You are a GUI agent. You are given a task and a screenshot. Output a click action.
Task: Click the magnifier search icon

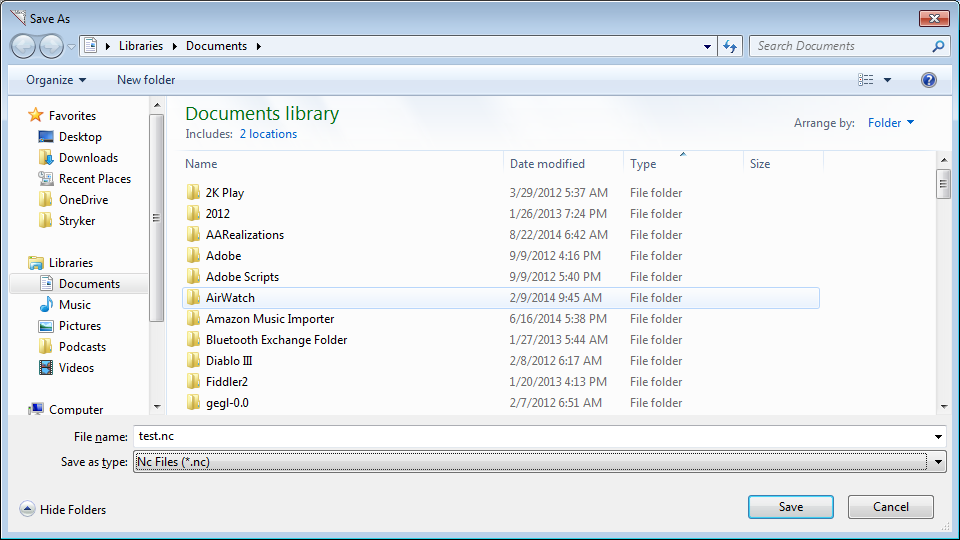[938, 46]
